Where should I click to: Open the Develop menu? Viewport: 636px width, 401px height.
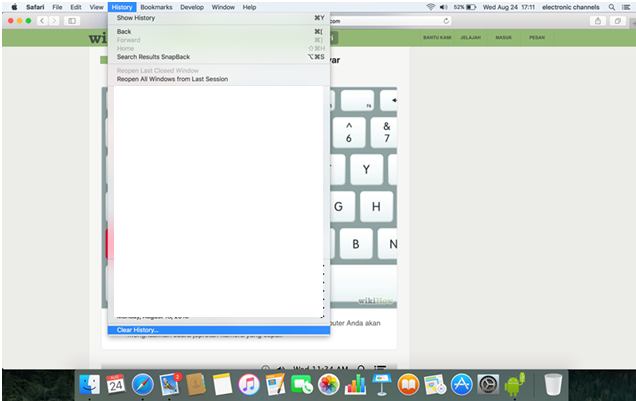point(192,6)
